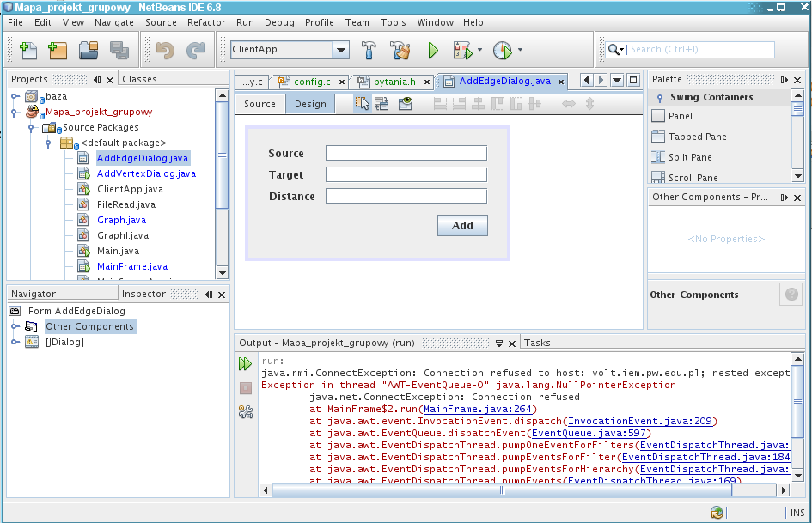
Task: Minimize the Palette panel
Action: (x=784, y=80)
